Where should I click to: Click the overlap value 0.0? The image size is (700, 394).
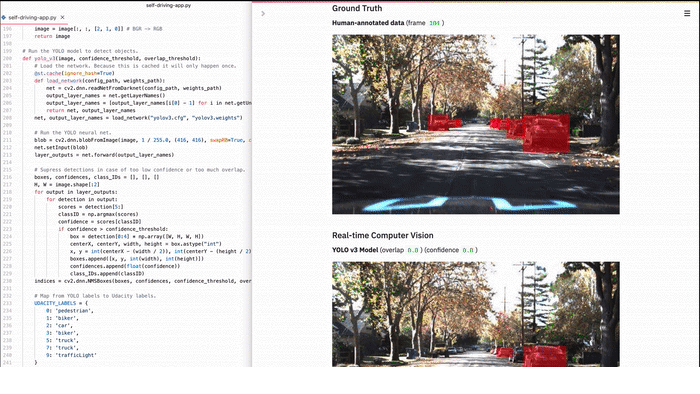click(412, 250)
